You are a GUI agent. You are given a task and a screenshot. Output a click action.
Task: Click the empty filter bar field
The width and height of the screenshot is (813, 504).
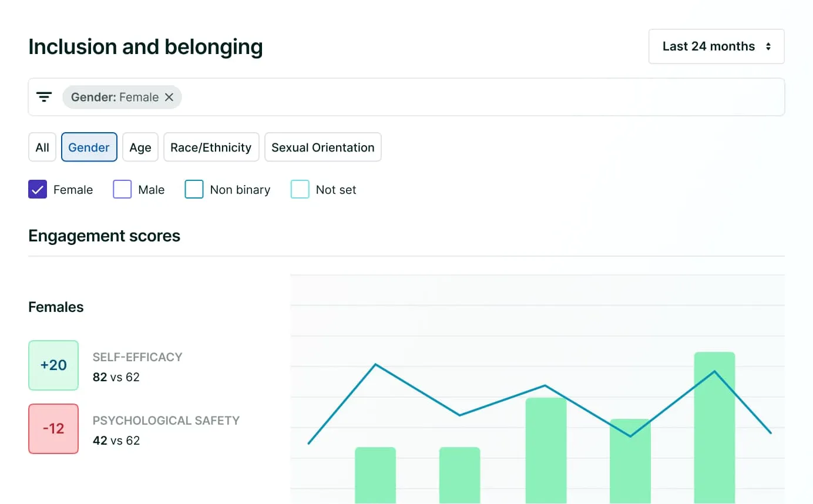pyautogui.click(x=482, y=98)
